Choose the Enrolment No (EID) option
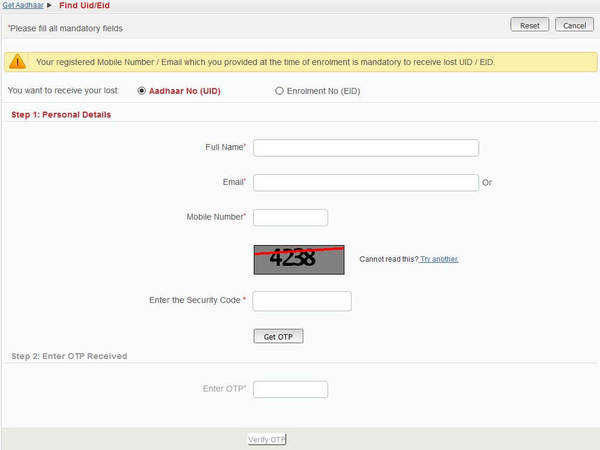Screen dimensions: 600x450 [x=279, y=91]
